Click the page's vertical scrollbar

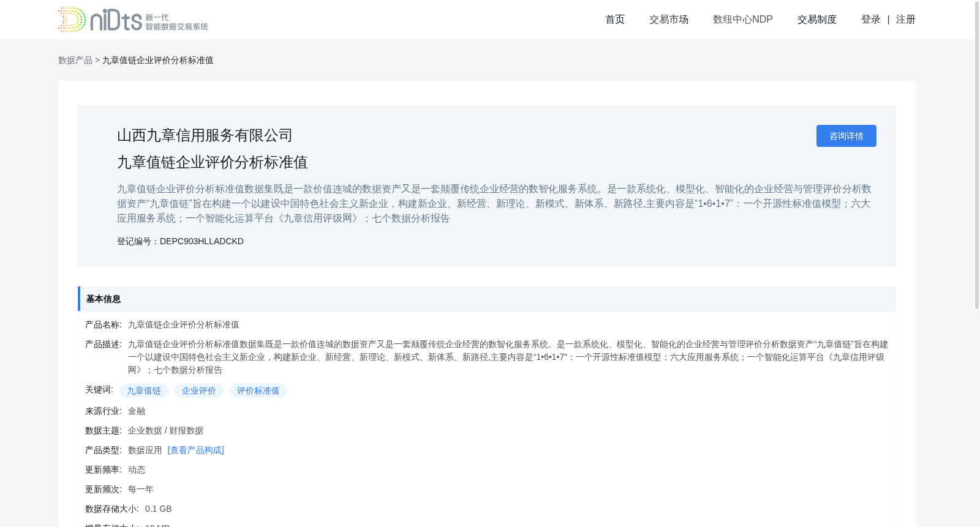(x=977, y=154)
